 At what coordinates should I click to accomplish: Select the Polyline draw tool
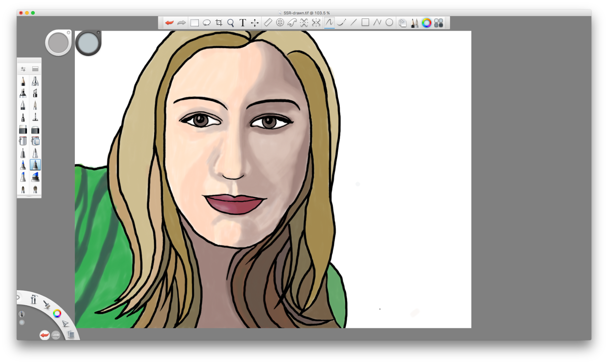(377, 23)
